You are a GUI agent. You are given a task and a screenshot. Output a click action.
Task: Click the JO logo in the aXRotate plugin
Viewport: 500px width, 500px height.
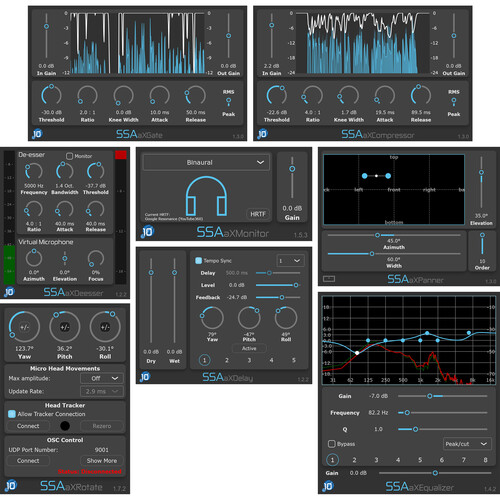pyautogui.click(x=11, y=485)
